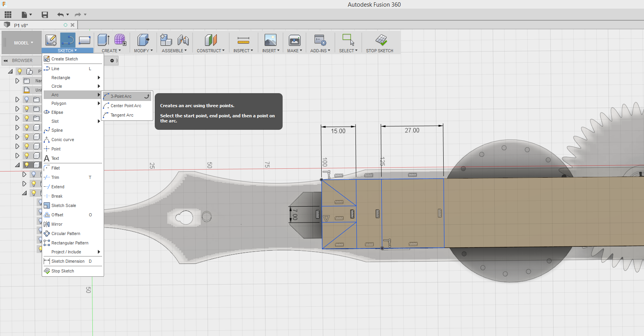The height and width of the screenshot is (336, 644).
Task: Click the Stop Sketch toolbar icon
Action: [381, 40]
